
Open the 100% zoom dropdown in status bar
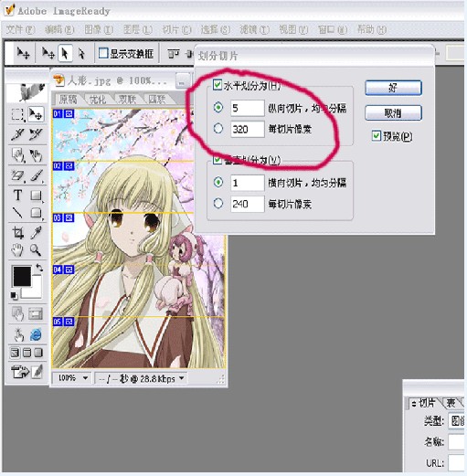click(x=85, y=378)
